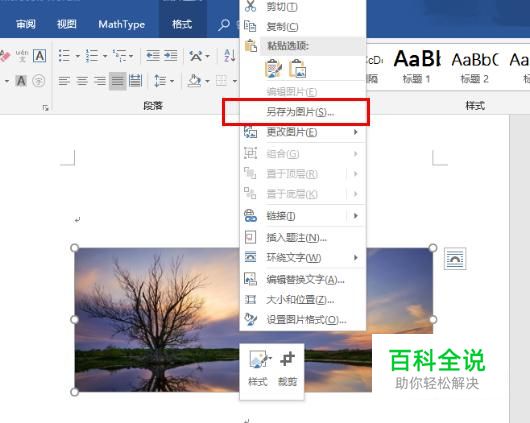Expand the bulleted list dropdown arrow
This screenshot has height=423, width=530.
tap(77, 56)
